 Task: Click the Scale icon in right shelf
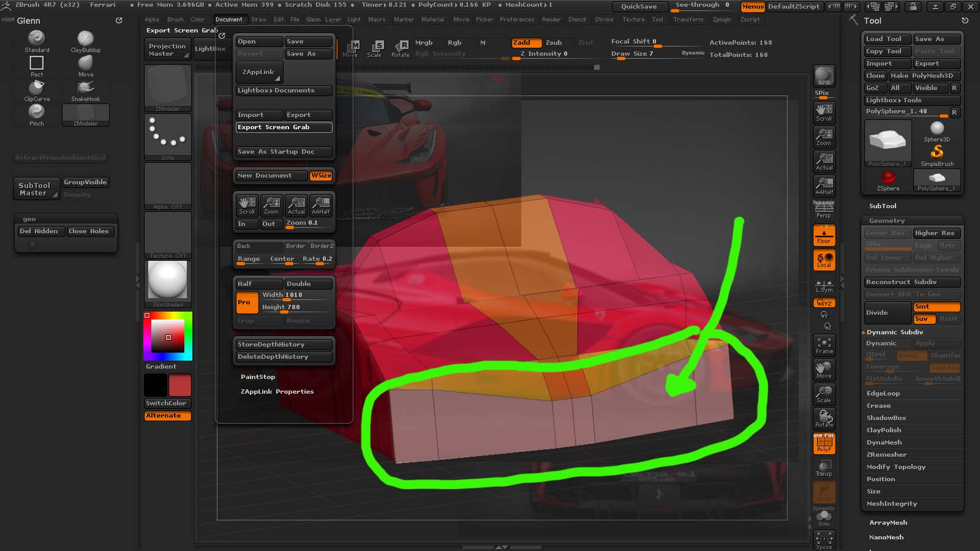824,394
